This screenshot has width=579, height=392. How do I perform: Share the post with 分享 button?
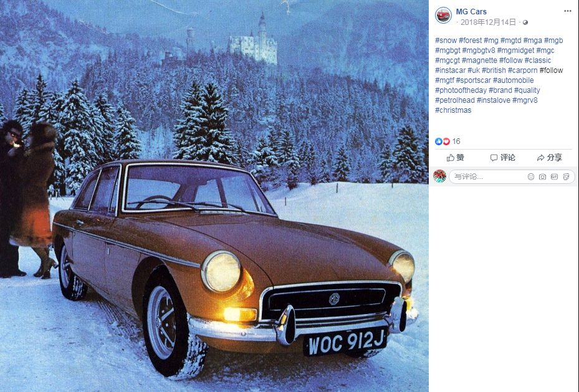click(x=550, y=158)
